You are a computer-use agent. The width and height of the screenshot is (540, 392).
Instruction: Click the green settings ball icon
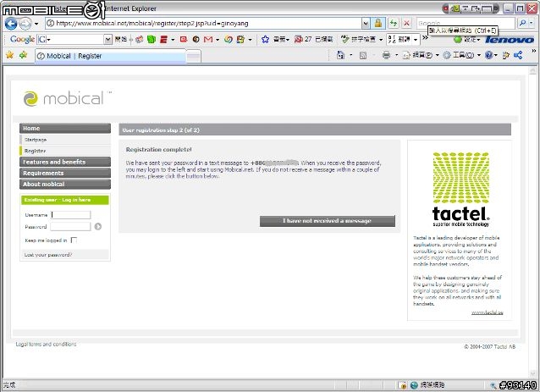point(457,40)
